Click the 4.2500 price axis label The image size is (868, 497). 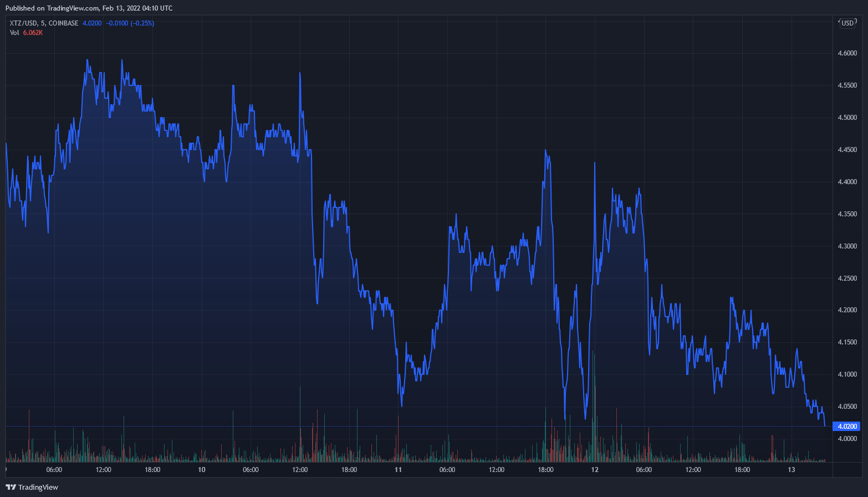pyautogui.click(x=847, y=278)
